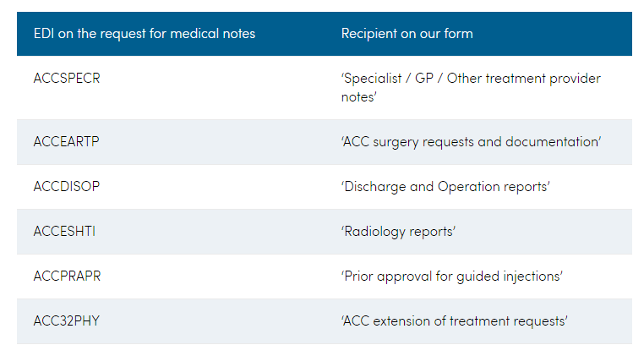The image size is (644, 356).
Task: Click the word 'documentation' in ACCEARTP row
Action: [552, 142]
